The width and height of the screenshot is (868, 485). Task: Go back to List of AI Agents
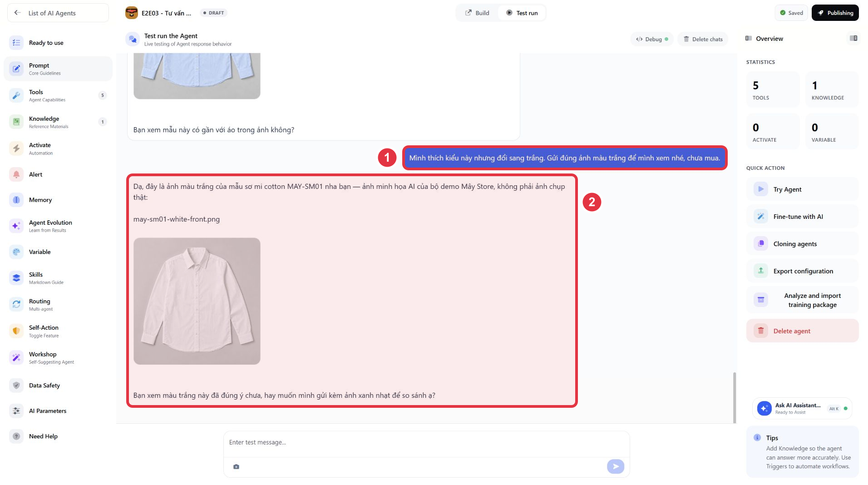click(58, 13)
